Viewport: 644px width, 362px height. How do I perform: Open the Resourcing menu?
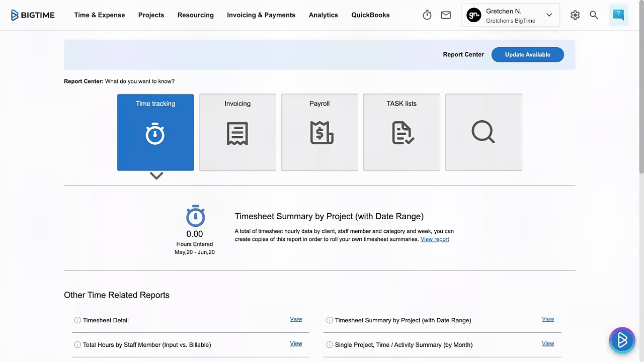click(196, 15)
